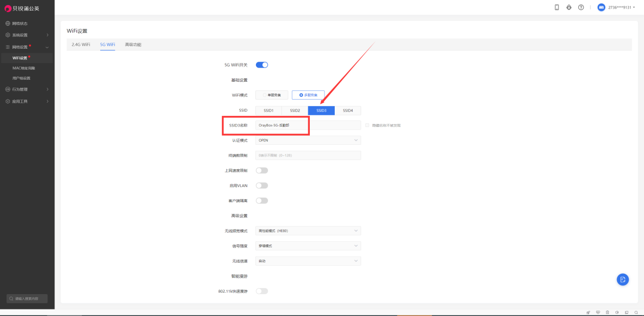This screenshot has height=316, width=644.
Task: Click the sidebar search input
Action: point(27,299)
